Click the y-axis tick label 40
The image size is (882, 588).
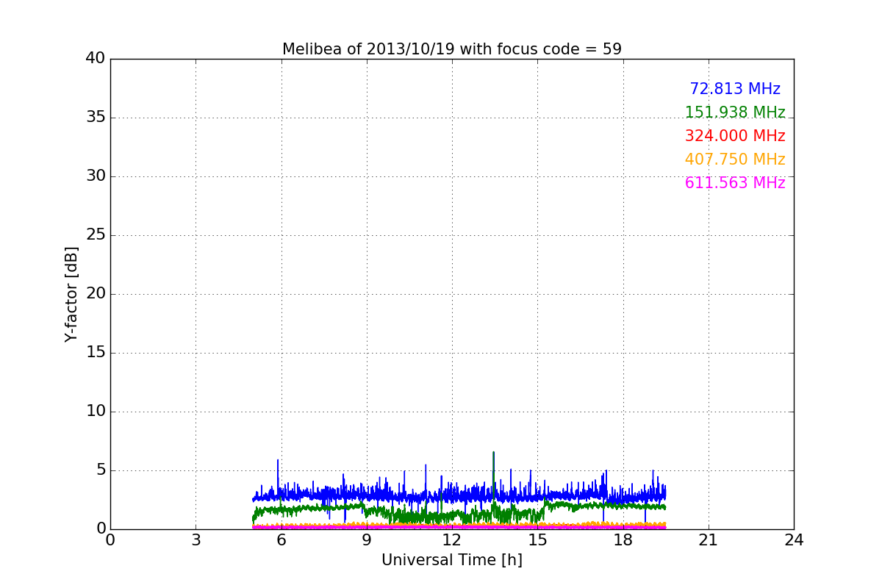[x=96, y=59]
